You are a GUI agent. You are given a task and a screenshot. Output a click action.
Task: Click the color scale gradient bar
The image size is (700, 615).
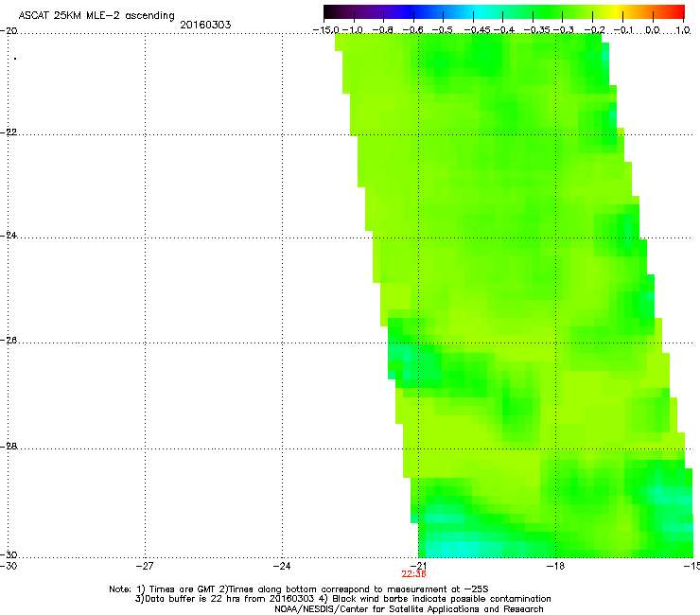coord(503,11)
